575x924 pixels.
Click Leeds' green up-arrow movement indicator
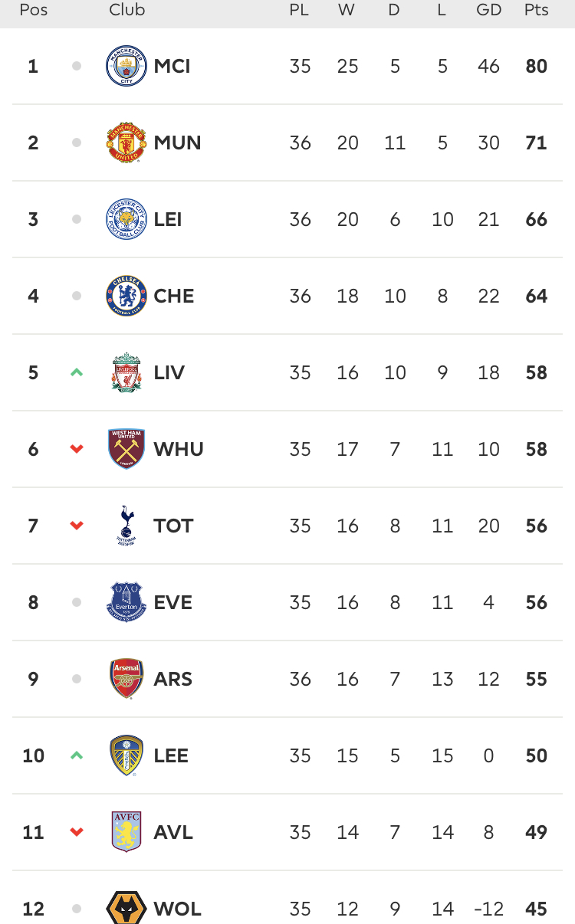(x=76, y=755)
